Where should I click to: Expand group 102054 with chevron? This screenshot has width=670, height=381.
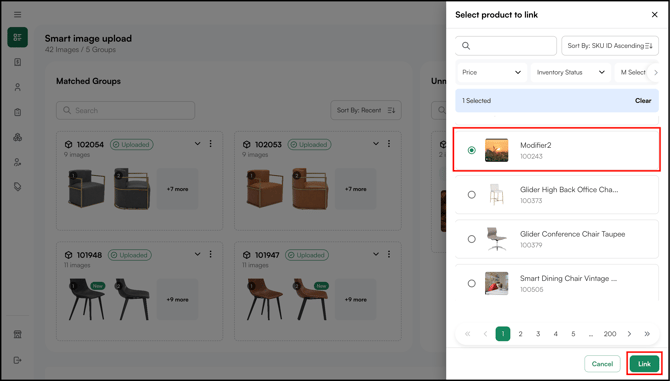pos(197,144)
